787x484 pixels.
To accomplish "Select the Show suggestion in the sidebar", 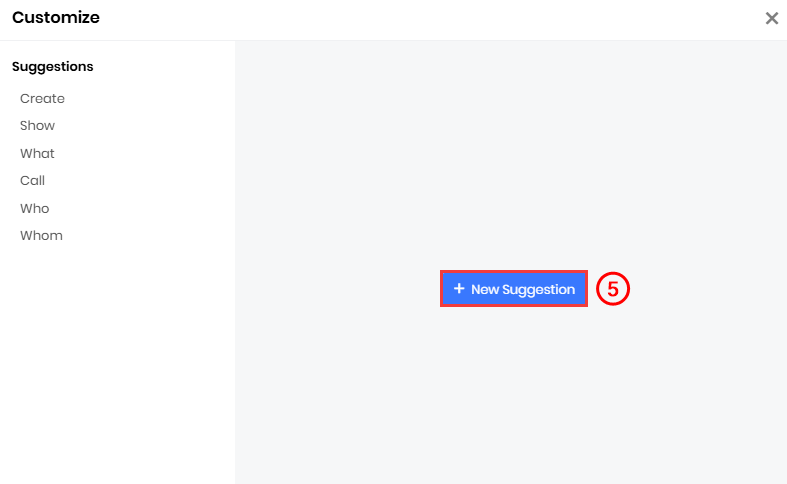I will pyautogui.click(x=37, y=126).
